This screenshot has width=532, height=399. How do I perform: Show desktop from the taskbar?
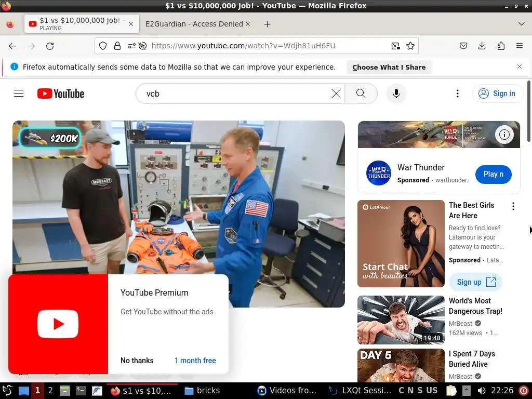pyautogui.click(x=24, y=391)
